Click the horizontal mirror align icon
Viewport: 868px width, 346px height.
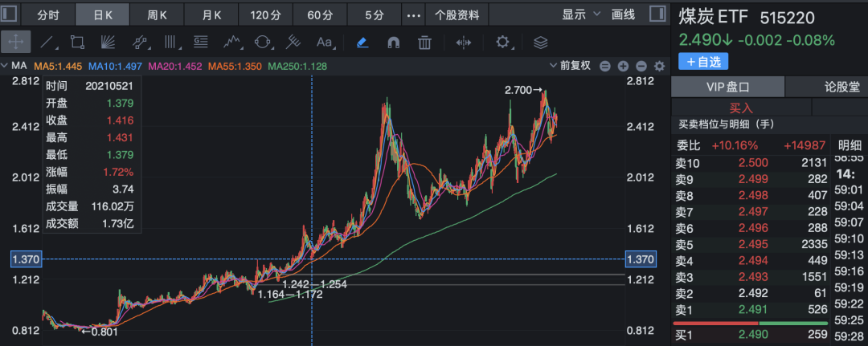pyautogui.click(x=464, y=42)
